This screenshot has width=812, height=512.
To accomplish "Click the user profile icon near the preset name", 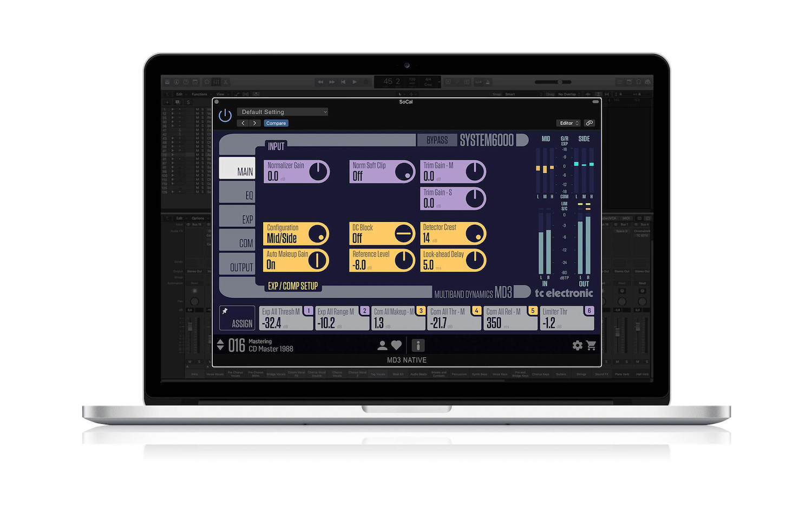I will point(382,345).
